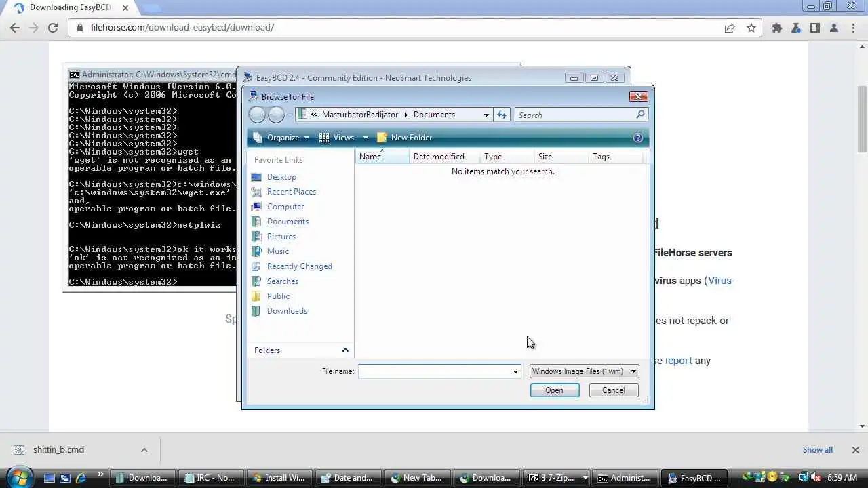
Task: Go to Computer in Favorite Links
Action: click(x=285, y=207)
